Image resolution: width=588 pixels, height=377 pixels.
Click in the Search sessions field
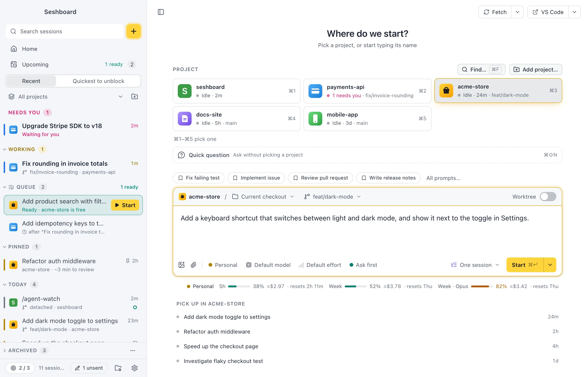pyautogui.click(x=65, y=31)
